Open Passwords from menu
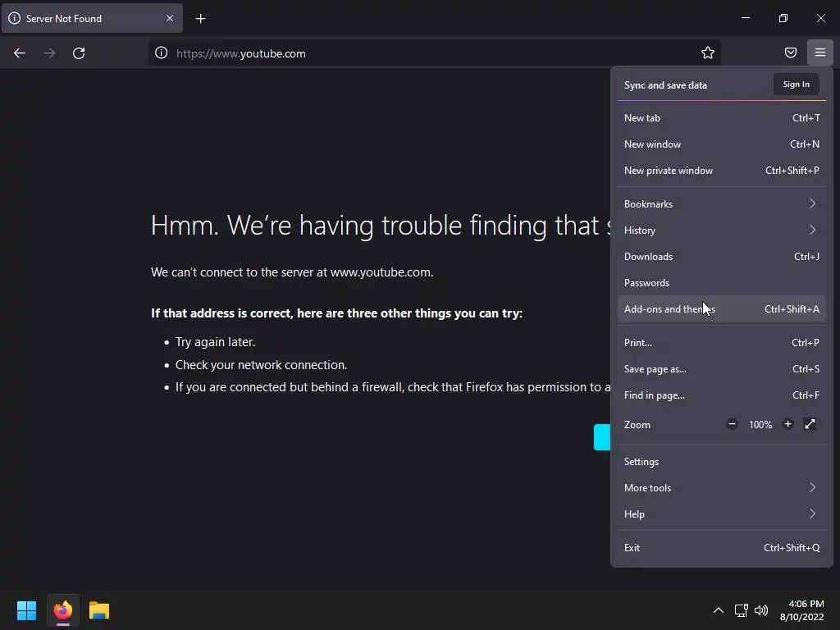The height and width of the screenshot is (630, 840). pos(722,283)
